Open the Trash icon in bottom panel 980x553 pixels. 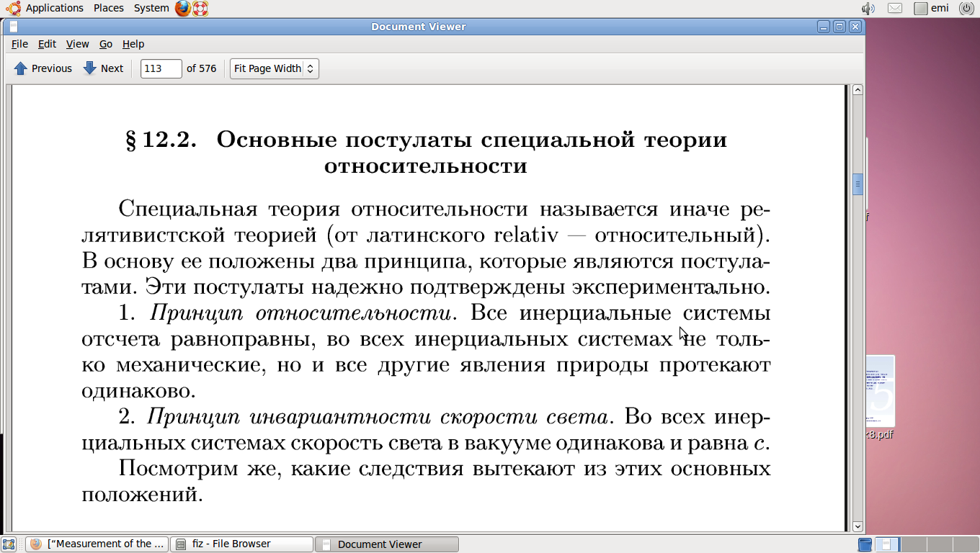[865, 544]
